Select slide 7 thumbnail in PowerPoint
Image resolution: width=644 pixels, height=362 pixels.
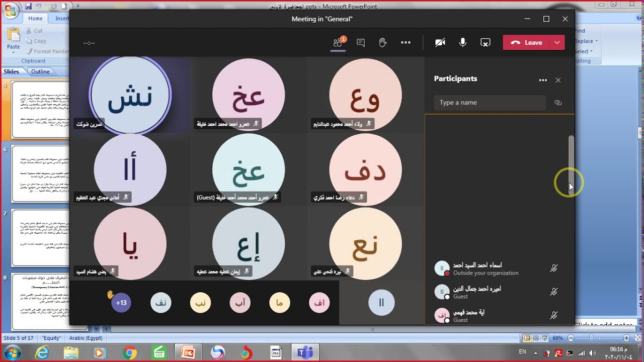pyautogui.click(x=40, y=238)
